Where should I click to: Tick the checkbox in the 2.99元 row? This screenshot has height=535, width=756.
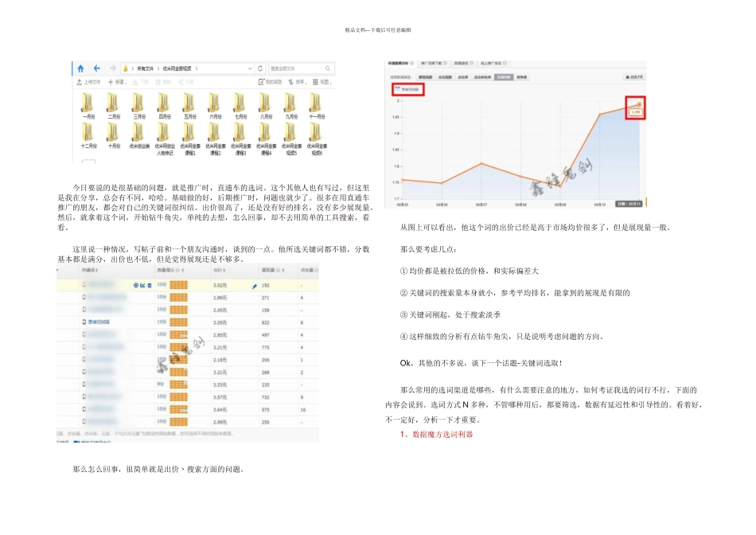pos(84,422)
